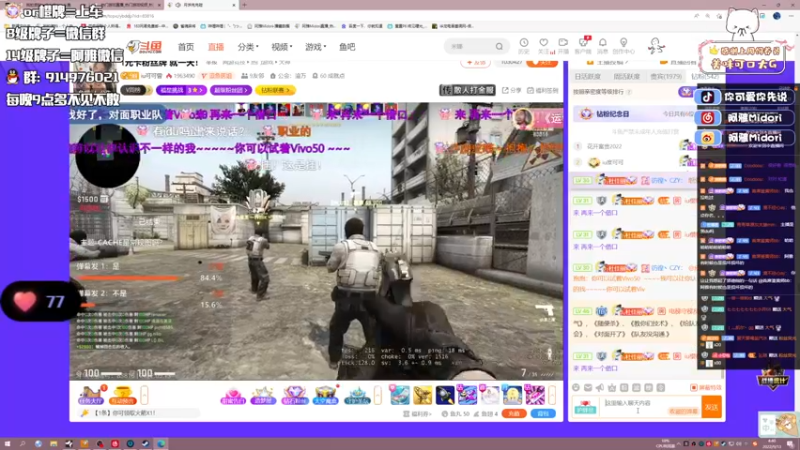Click the help question mark beside ranking

coord(629,92)
